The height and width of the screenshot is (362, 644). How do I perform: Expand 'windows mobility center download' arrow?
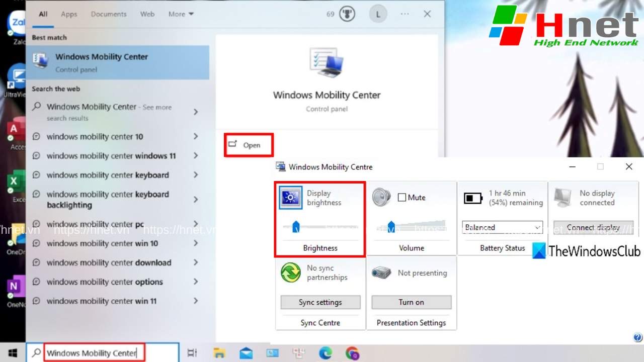point(196,262)
